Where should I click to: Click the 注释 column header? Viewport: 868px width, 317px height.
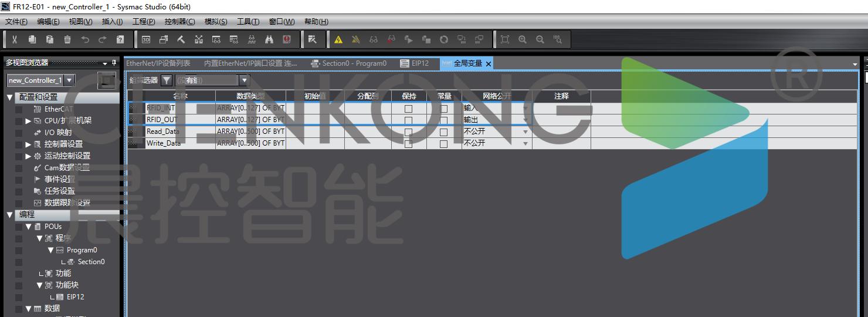click(561, 96)
